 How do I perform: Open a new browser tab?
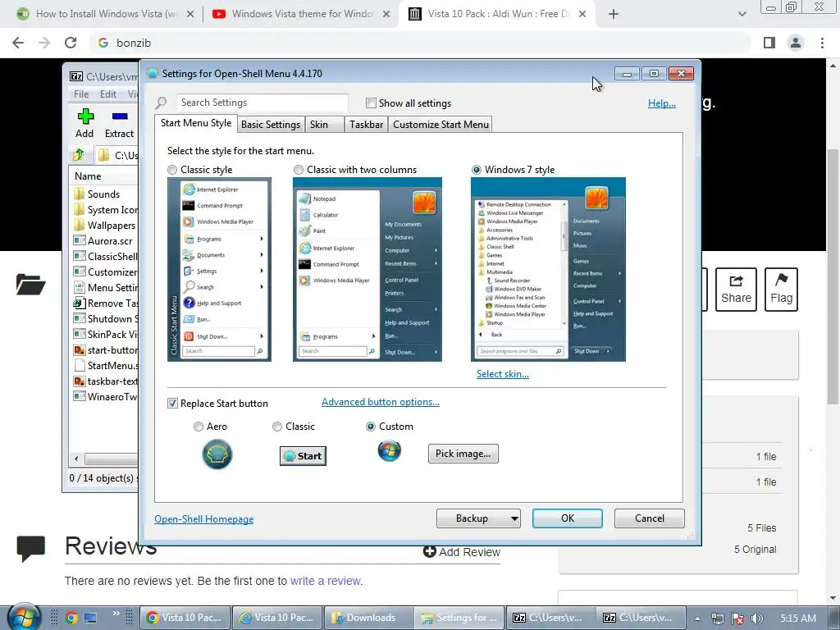614,14
